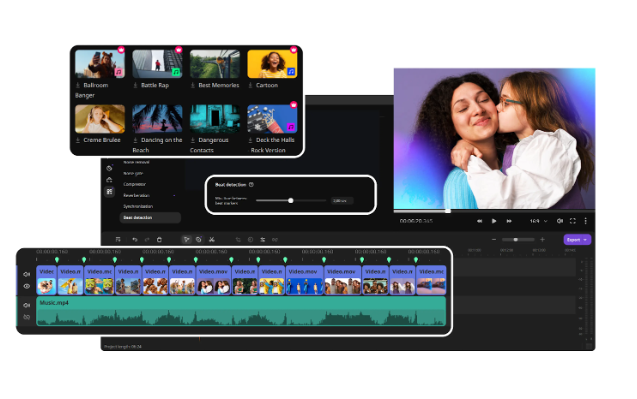The height and width of the screenshot is (399, 637).
Task: Select Compressor in audio tools list
Action: click(x=134, y=184)
